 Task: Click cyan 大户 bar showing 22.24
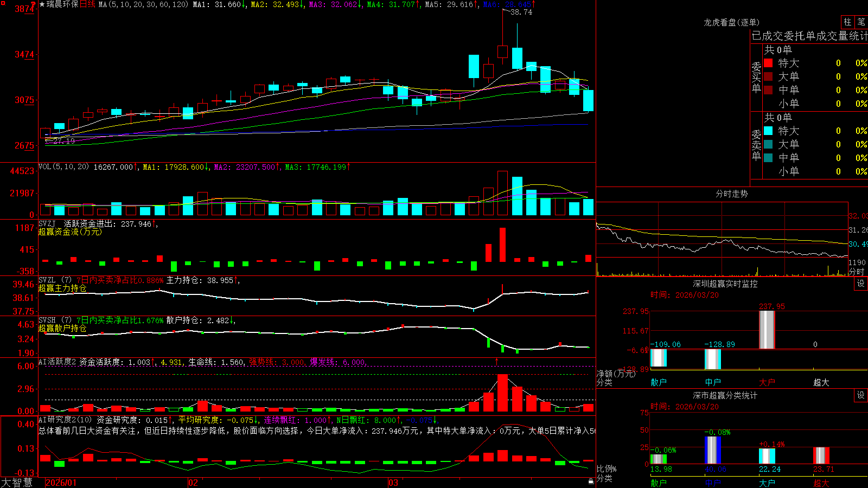click(x=767, y=456)
